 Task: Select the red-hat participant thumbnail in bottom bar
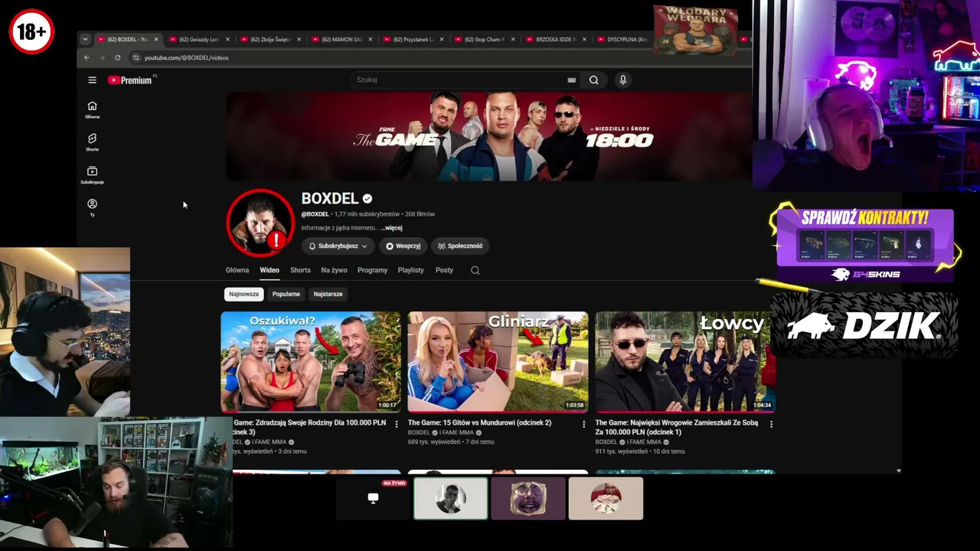pyautogui.click(x=606, y=498)
